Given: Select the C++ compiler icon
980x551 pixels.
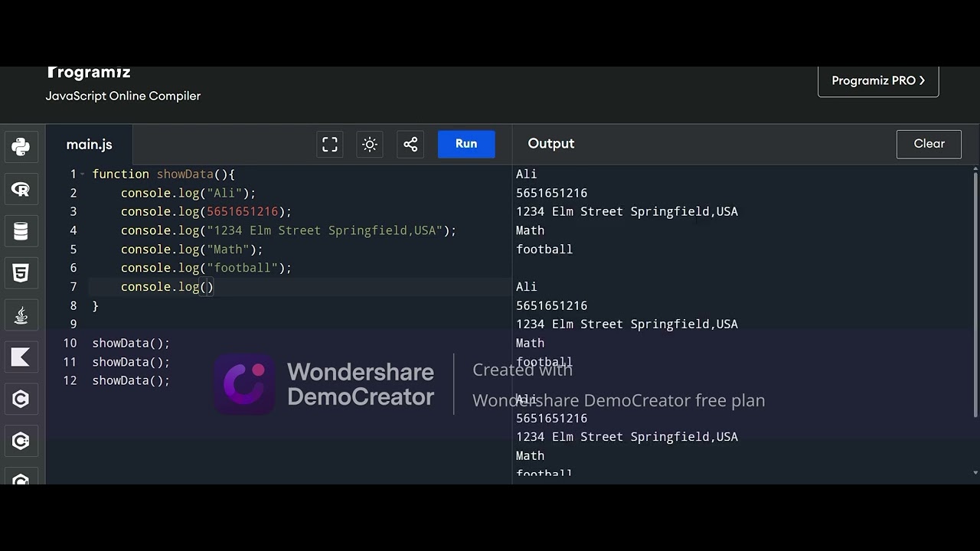Looking at the screenshot, I should coord(21,441).
